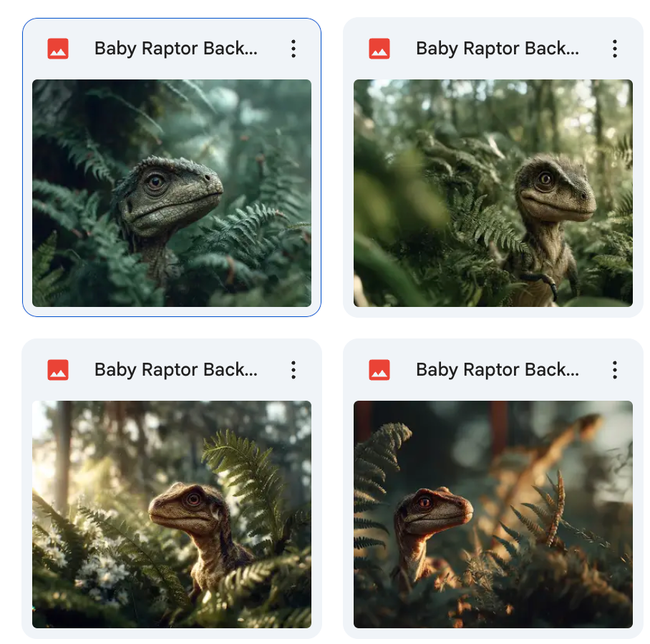Open the red-eyed raptor thumbnail in orange light
Image resolution: width=650 pixels, height=644 pixels.
point(493,514)
